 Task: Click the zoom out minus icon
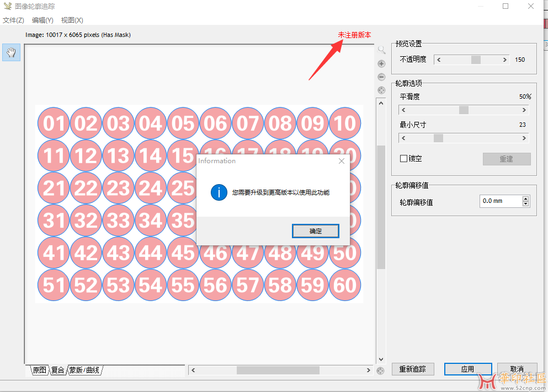(x=382, y=77)
